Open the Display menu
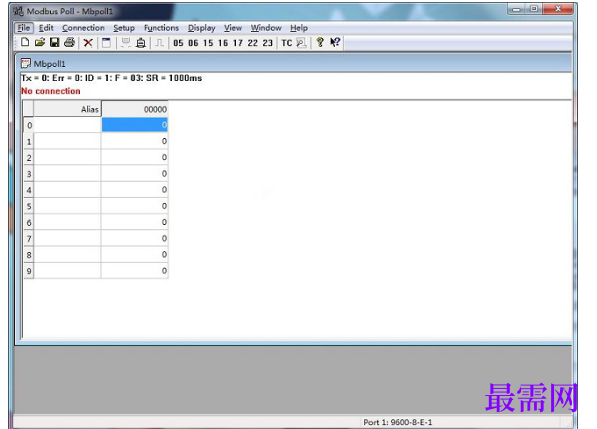597x429 pixels. (x=201, y=28)
